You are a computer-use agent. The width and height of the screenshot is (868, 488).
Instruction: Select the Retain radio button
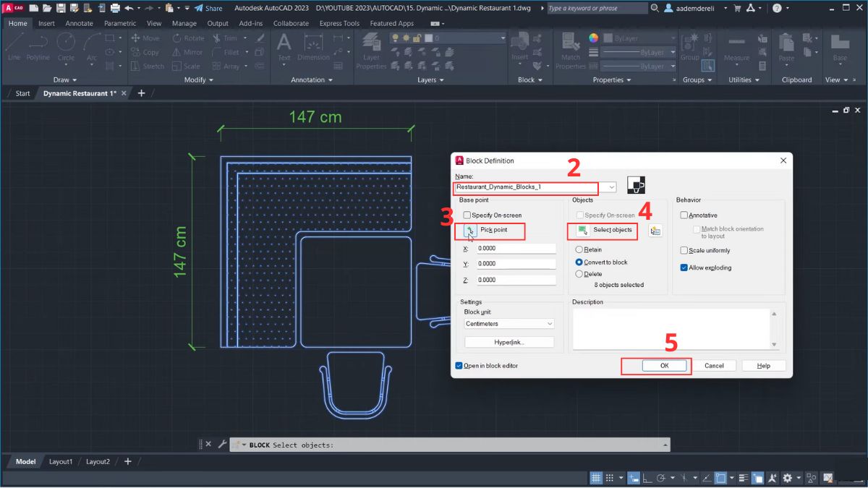(579, 248)
